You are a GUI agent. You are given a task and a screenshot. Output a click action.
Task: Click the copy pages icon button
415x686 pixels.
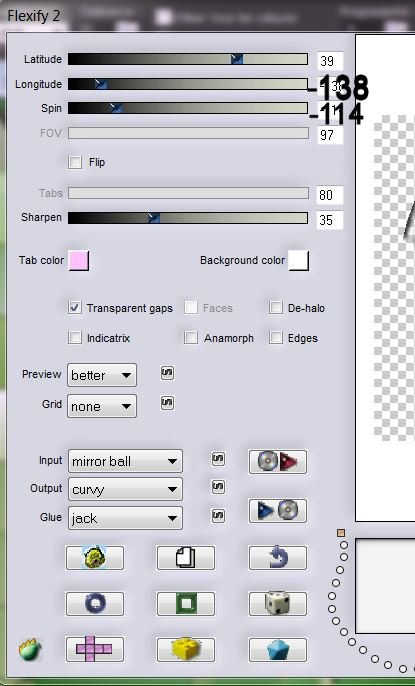(x=186, y=558)
